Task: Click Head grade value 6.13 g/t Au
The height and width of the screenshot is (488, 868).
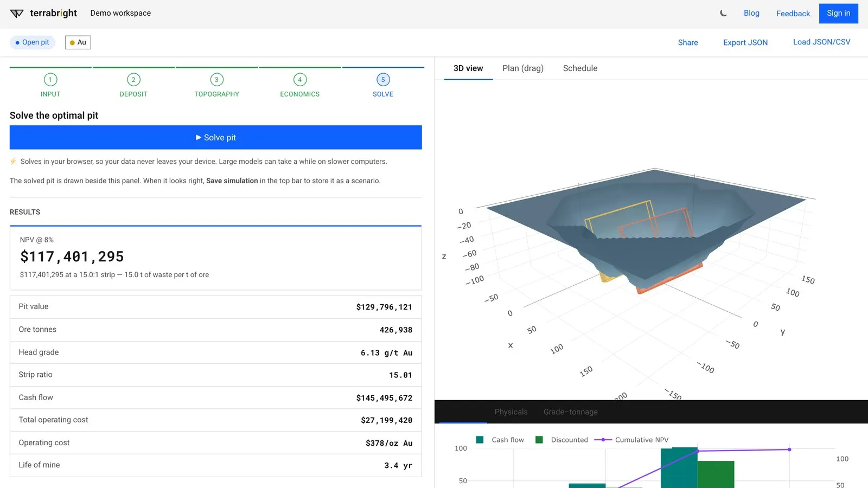Action: [x=387, y=352]
